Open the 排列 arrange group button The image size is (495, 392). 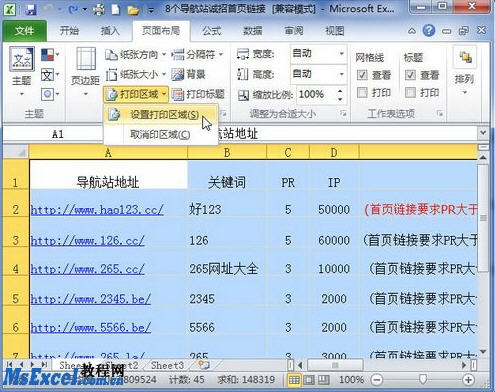(x=465, y=71)
